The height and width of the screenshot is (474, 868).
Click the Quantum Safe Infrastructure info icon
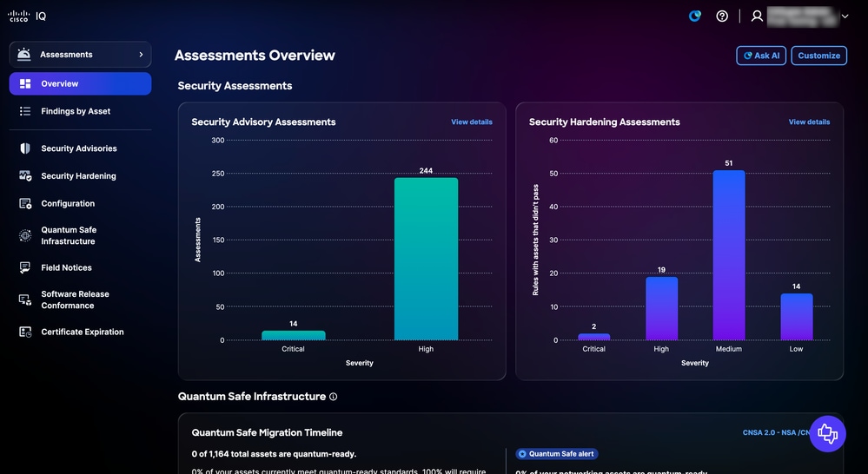point(334,397)
